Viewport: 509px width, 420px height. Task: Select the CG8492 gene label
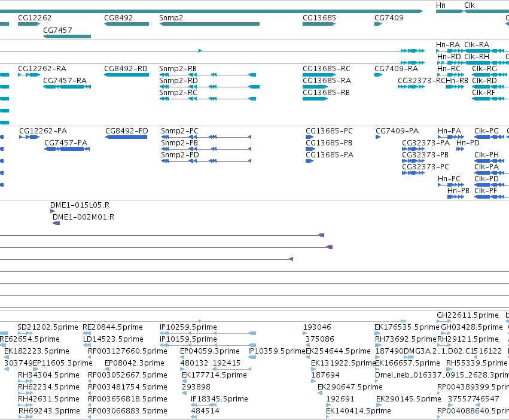click(x=118, y=18)
